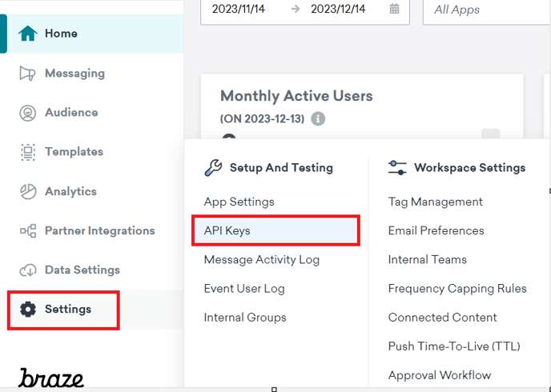Screen dimensions: 551x392
Task: Open Tag Management workspace setting
Action: click(436, 202)
